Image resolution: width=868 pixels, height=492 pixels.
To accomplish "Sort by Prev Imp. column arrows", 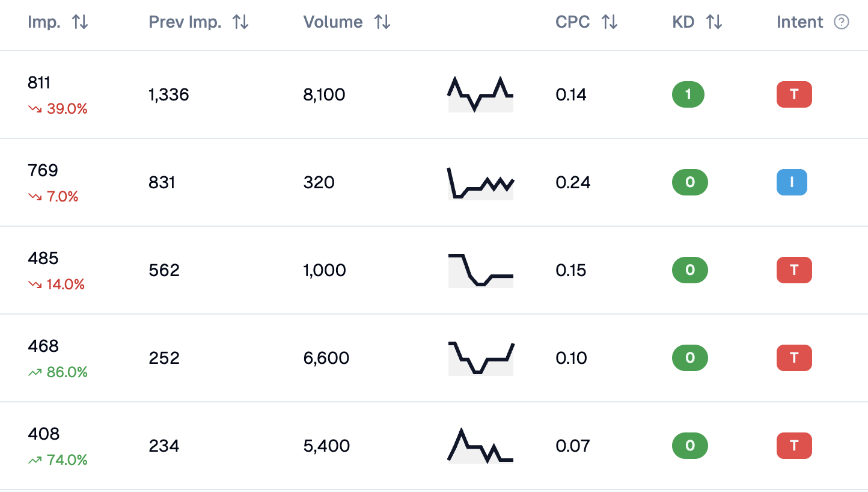I will coord(240,22).
